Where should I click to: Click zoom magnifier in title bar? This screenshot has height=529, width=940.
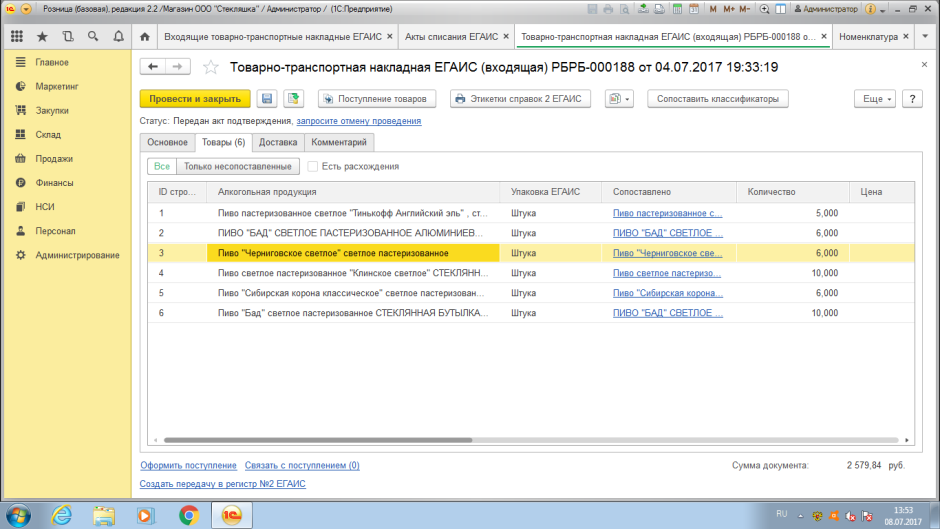coord(764,9)
